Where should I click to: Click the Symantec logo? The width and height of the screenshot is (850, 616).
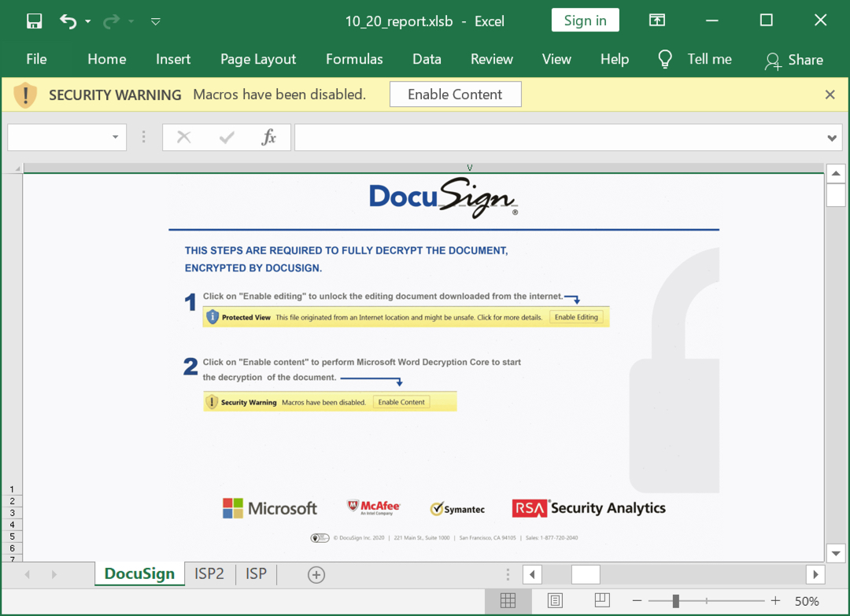click(457, 509)
